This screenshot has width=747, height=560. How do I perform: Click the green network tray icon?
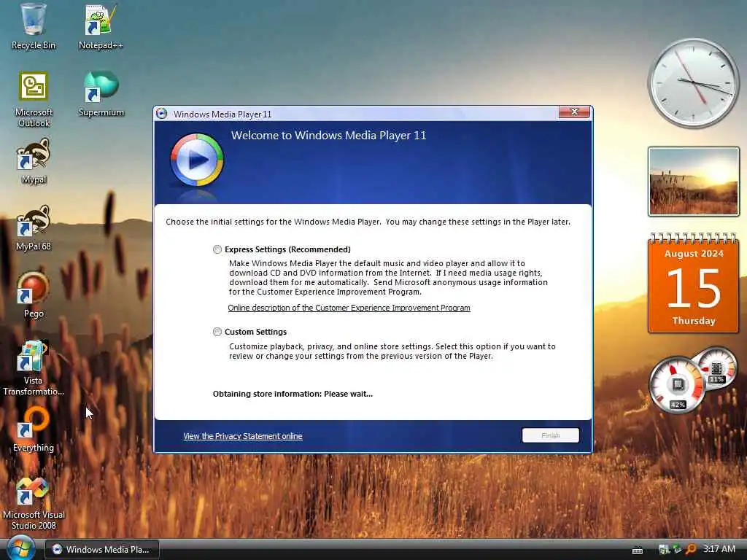(676, 550)
